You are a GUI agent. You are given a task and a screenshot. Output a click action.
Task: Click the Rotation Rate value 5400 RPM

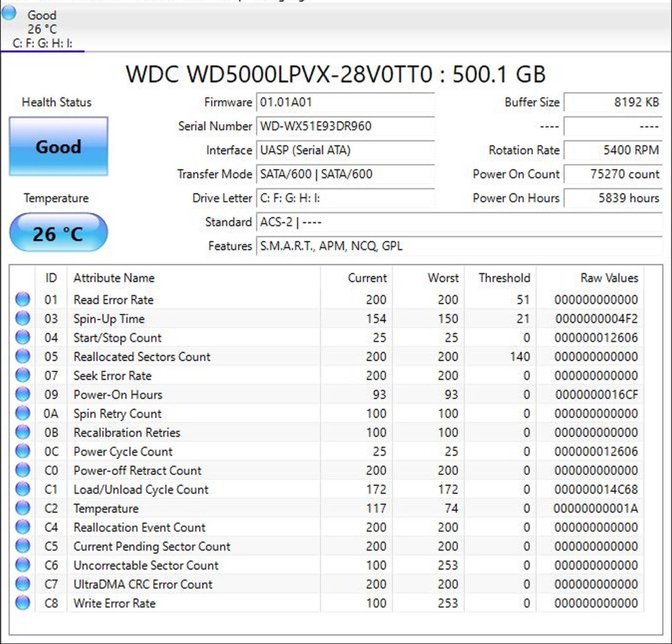tap(613, 150)
